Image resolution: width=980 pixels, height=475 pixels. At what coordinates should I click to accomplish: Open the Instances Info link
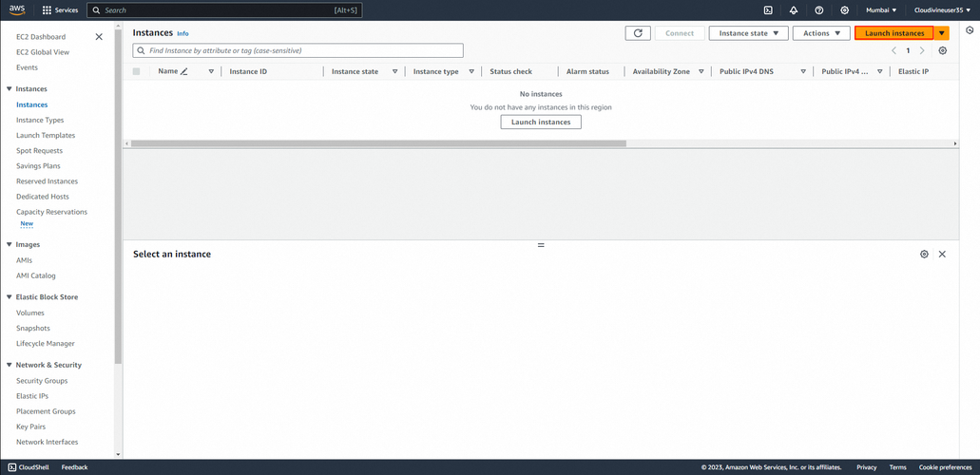tap(183, 34)
